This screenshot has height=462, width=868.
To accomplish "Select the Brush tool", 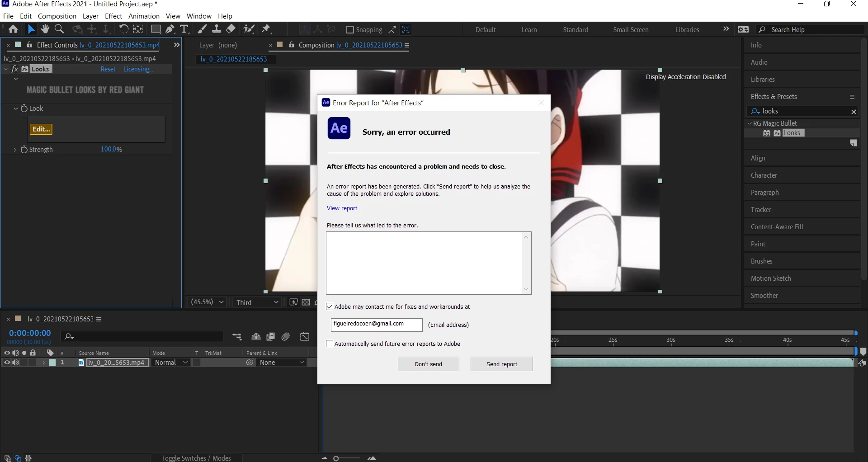I will (x=202, y=29).
